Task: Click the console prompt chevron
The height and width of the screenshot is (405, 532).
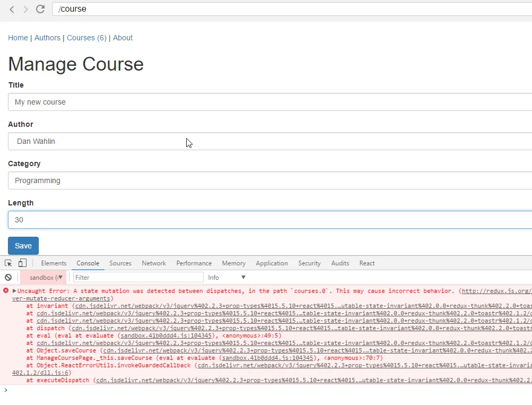Action: click(6, 390)
